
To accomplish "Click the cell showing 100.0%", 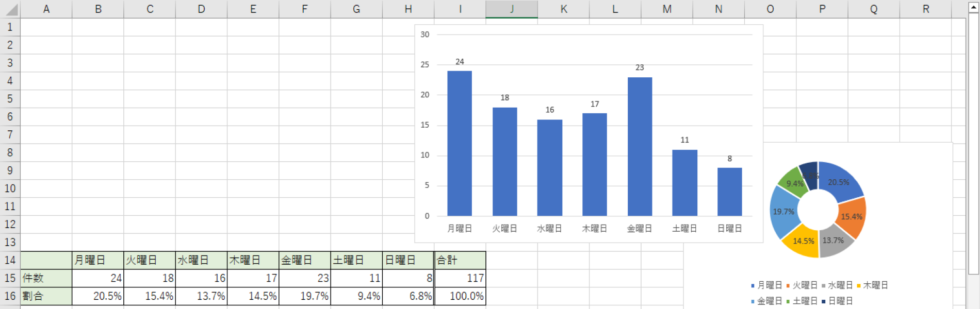I will point(460,296).
